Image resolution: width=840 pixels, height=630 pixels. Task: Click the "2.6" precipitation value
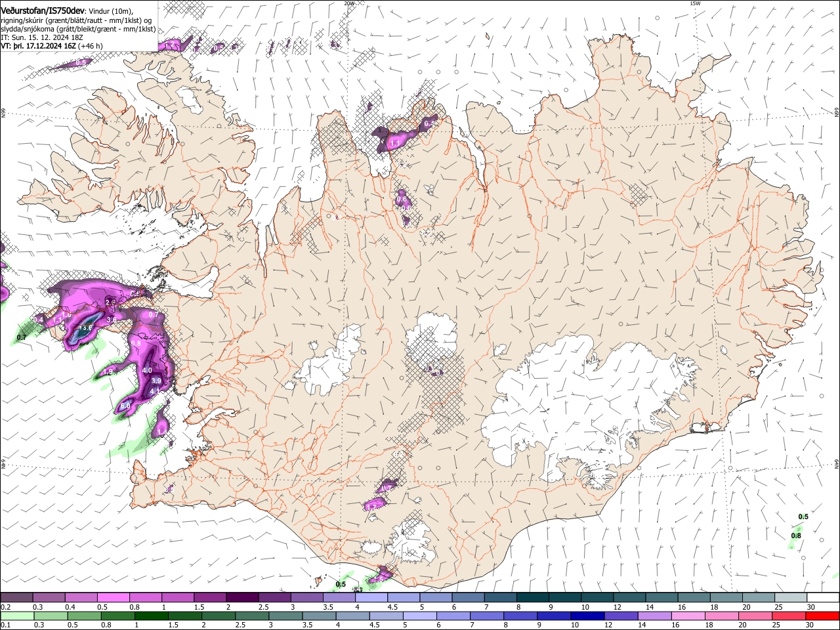pos(110,302)
